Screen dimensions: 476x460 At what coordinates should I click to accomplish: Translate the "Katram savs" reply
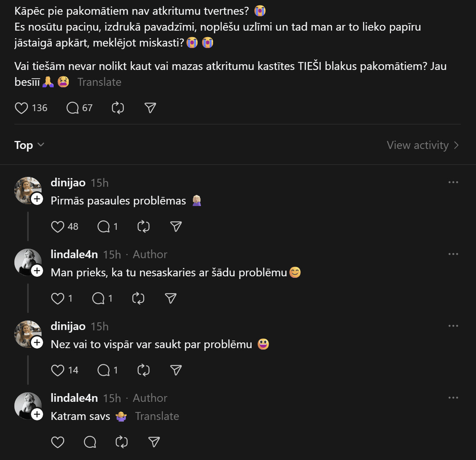pyautogui.click(x=157, y=416)
